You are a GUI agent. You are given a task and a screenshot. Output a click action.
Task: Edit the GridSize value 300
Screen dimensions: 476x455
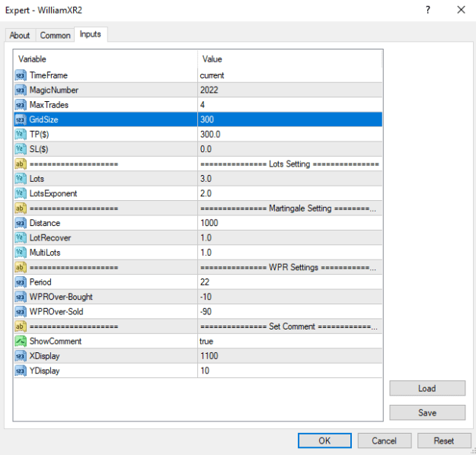[x=290, y=119]
